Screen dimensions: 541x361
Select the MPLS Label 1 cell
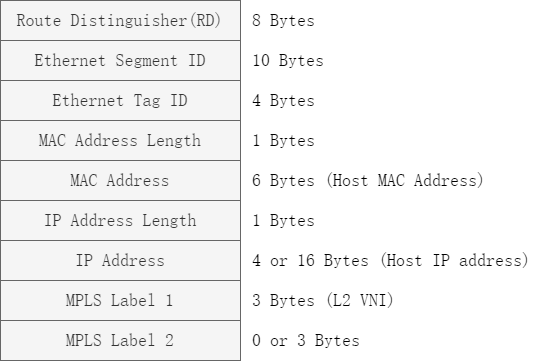tap(120, 301)
